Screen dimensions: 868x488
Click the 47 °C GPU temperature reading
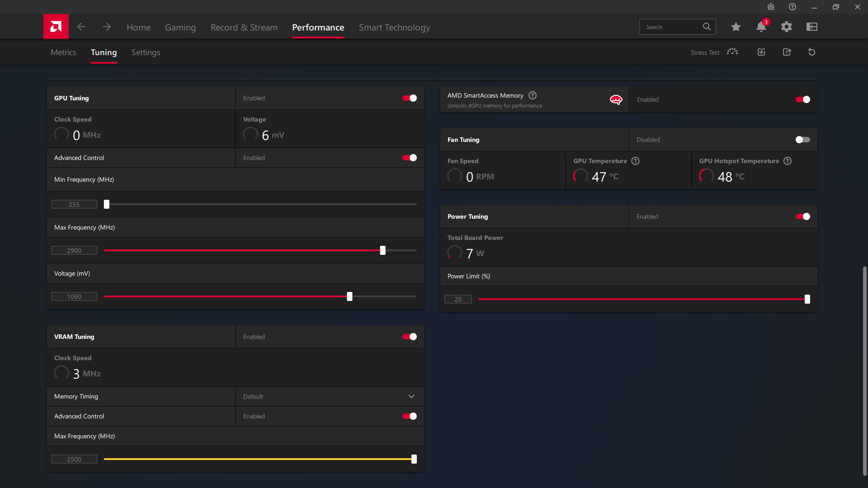[596, 176]
